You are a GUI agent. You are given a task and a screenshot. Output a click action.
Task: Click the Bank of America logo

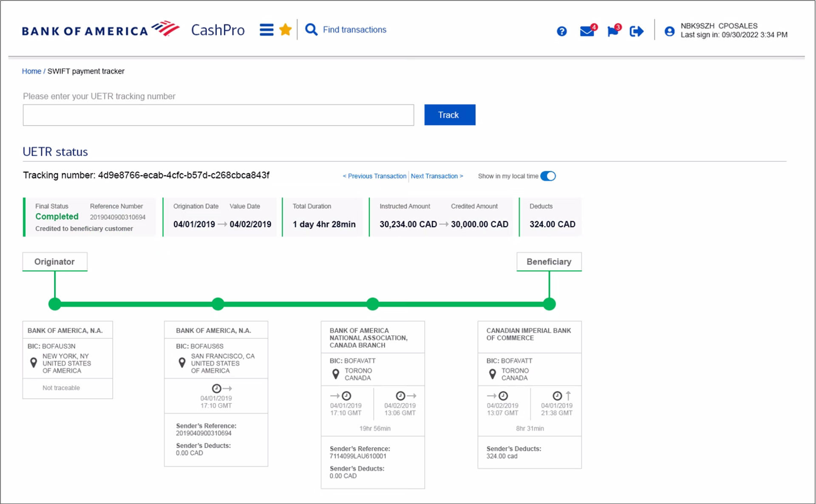(x=101, y=29)
